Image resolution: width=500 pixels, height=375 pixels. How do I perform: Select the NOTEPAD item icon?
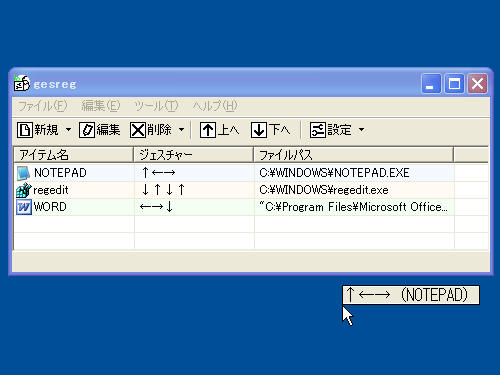(24, 173)
